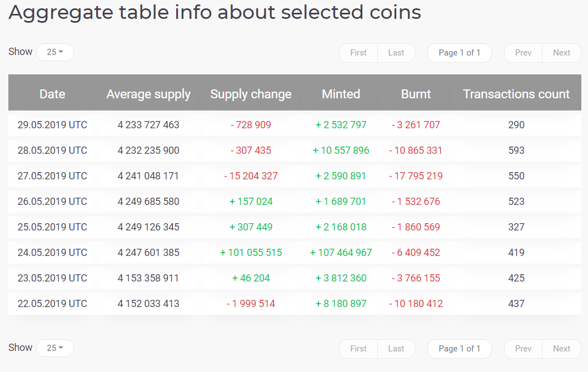The image size is (588, 372).
Task: Sort by the Date column header
Action: [52, 94]
